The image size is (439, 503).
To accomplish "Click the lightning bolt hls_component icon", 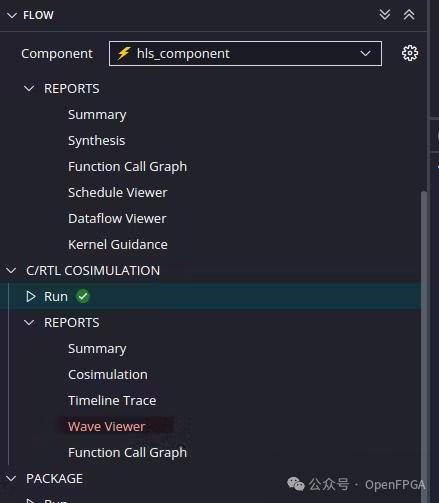I will 123,53.
